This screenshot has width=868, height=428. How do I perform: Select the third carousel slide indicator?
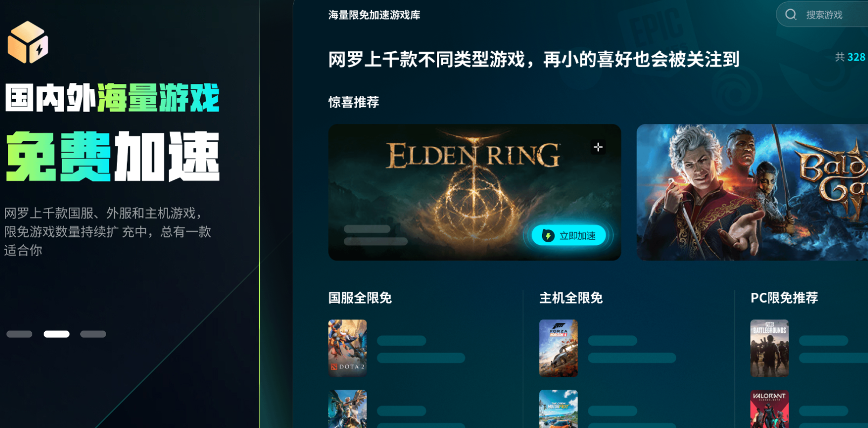click(x=93, y=334)
